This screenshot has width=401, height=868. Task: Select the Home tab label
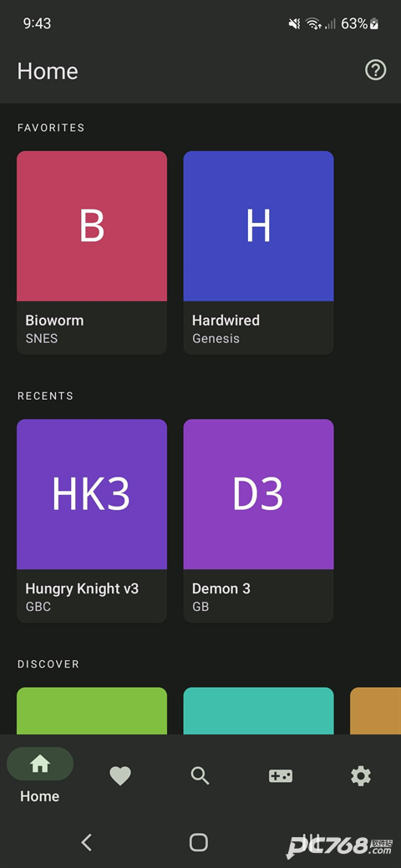tap(40, 796)
